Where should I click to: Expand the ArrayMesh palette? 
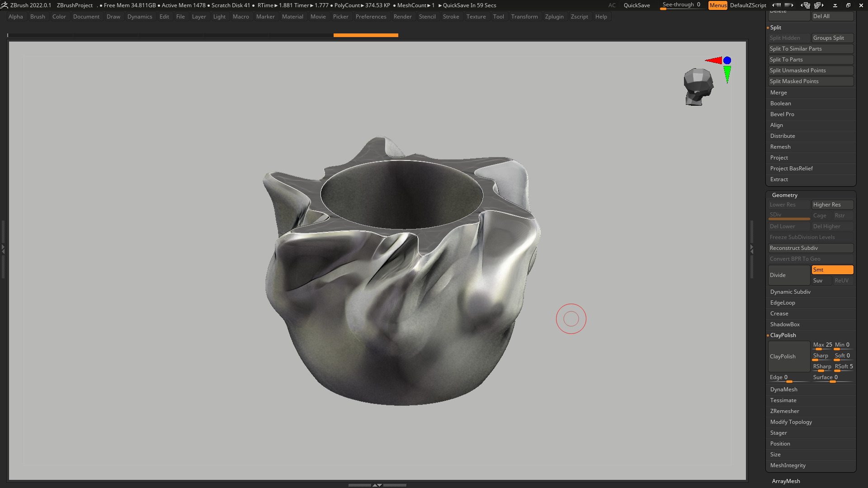tap(786, 481)
